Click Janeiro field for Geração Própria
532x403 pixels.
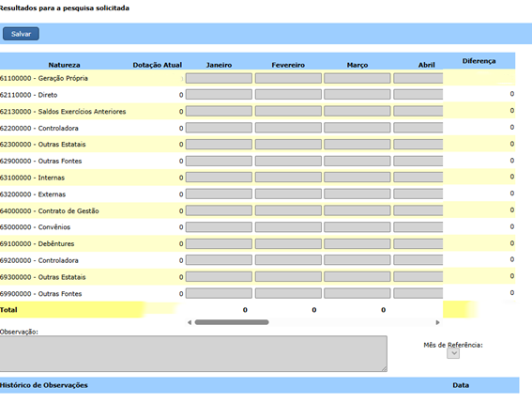pos(219,78)
